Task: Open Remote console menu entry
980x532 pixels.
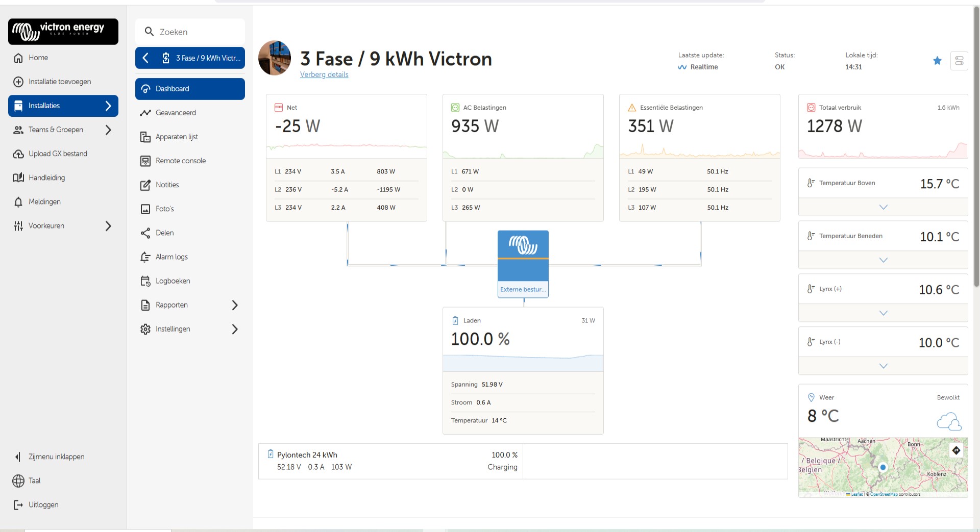Action: pos(190,161)
